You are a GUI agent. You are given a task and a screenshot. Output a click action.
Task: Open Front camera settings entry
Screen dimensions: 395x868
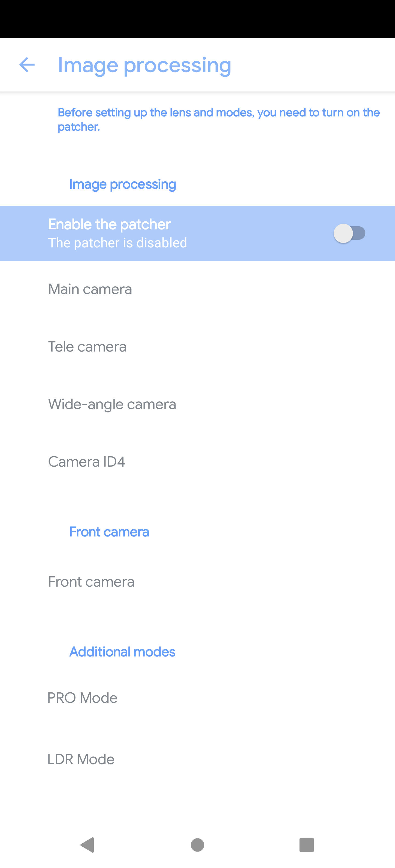pos(197,582)
